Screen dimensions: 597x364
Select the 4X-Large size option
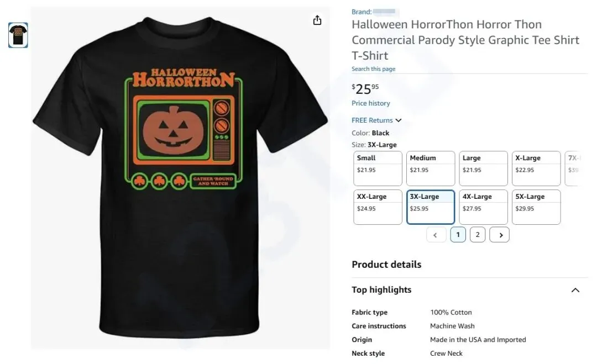[x=483, y=207]
